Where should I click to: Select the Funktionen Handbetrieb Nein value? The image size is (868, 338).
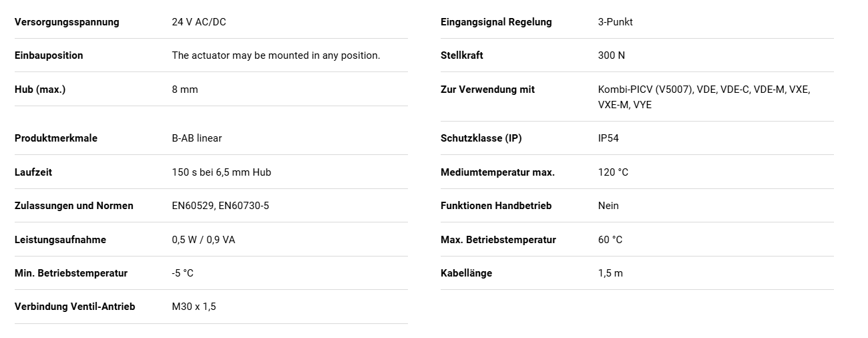[x=608, y=206]
